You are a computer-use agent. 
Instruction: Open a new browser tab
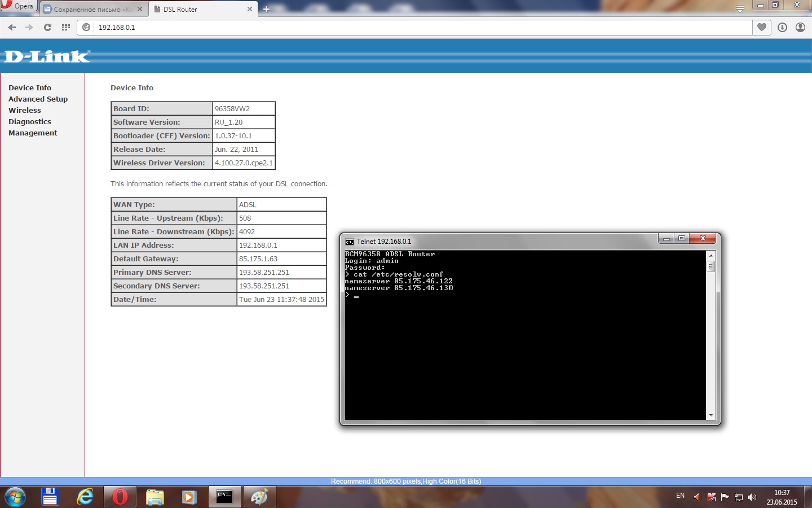[x=267, y=9]
